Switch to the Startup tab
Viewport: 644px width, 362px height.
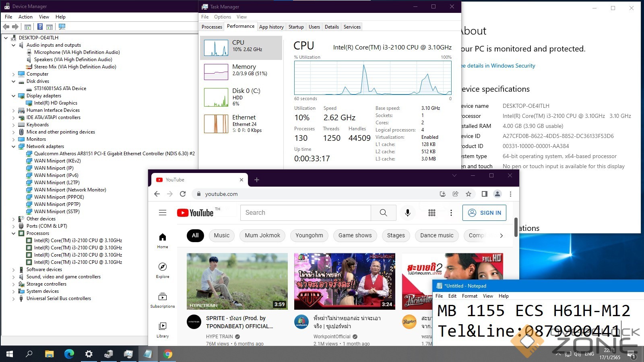click(x=296, y=27)
